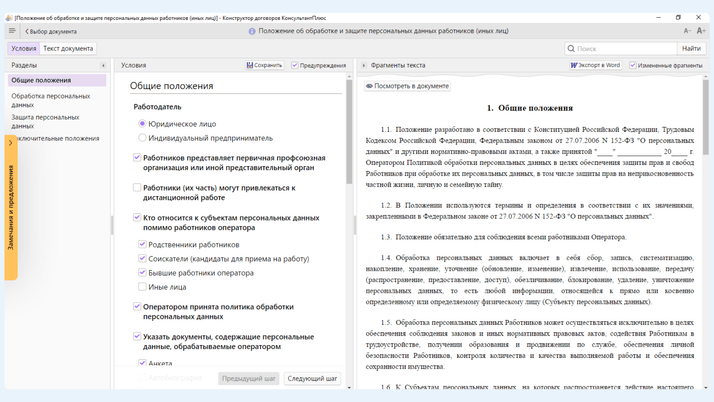Switch to Текст документа tab
The width and height of the screenshot is (714, 402).
click(x=68, y=48)
